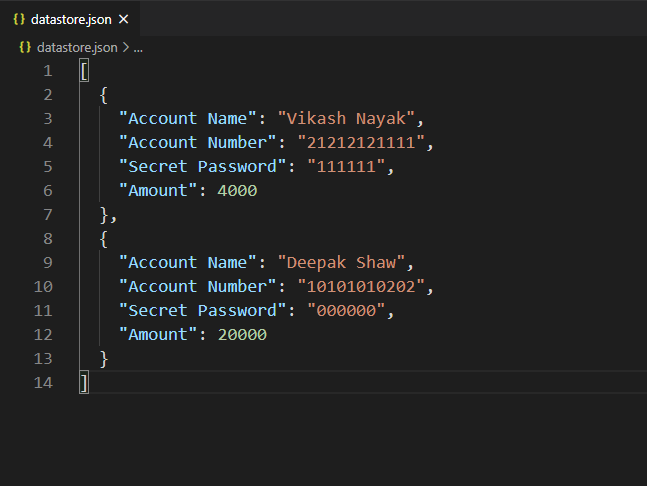Place cursor in "000000" password string
This screenshot has width=647, height=486.
[346, 311]
